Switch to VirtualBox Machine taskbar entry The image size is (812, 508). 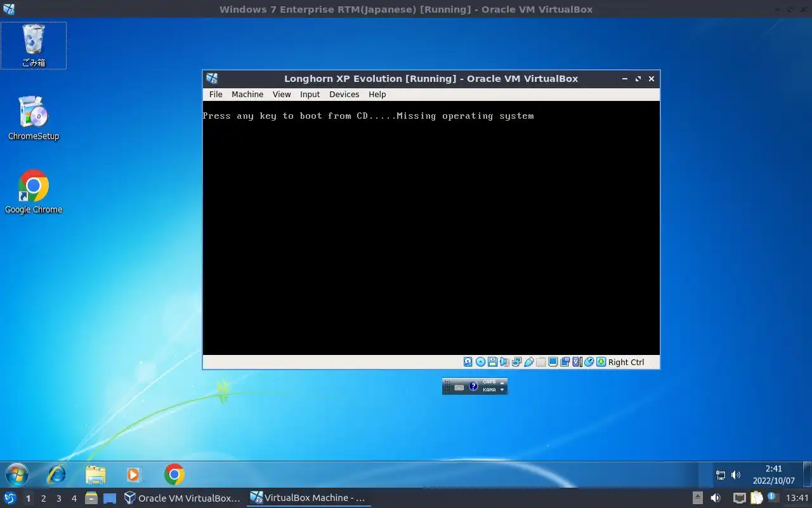click(x=308, y=498)
